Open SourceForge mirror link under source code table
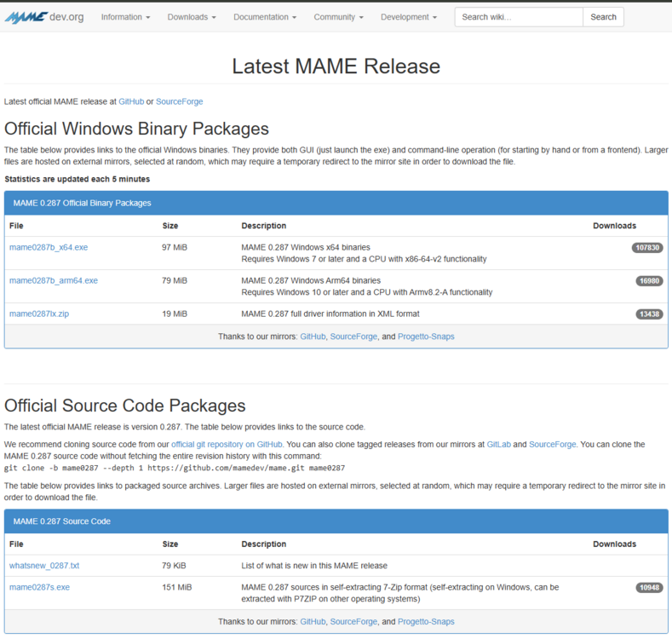This screenshot has height=639, width=672. (353, 622)
